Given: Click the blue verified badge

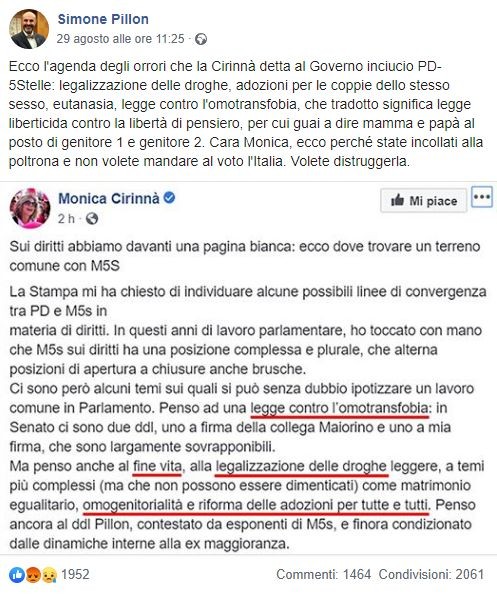Looking at the screenshot, I should pos(169,198).
